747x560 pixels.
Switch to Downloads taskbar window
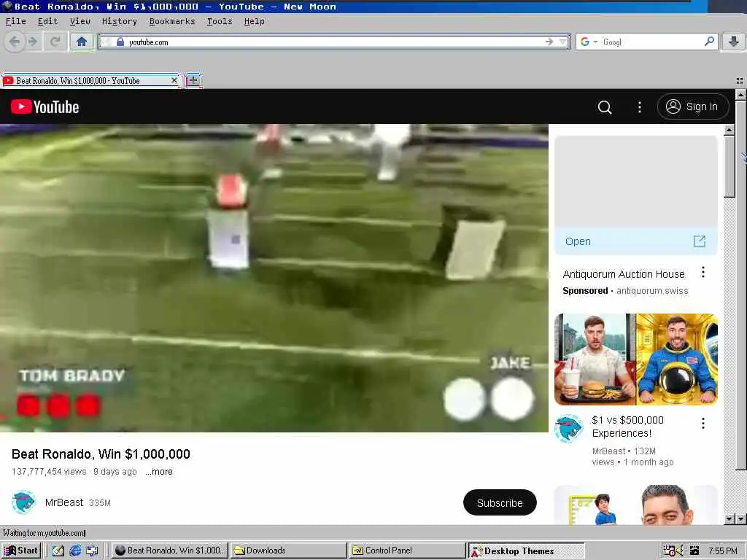pyautogui.click(x=289, y=551)
